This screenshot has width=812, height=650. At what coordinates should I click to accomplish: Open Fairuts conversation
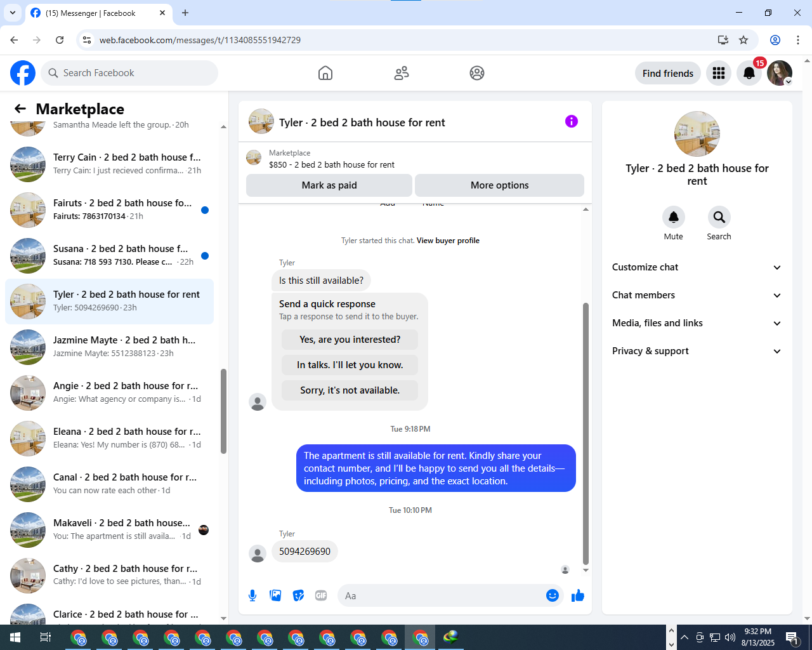coord(109,210)
